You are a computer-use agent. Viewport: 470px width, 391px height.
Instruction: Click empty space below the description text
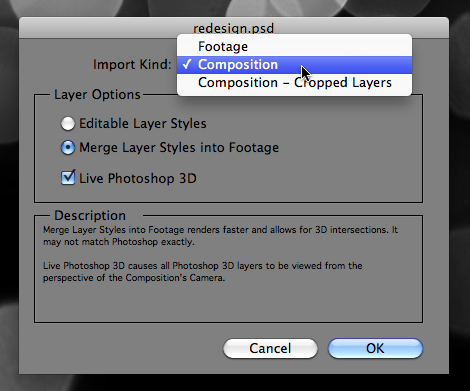(228, 303)
